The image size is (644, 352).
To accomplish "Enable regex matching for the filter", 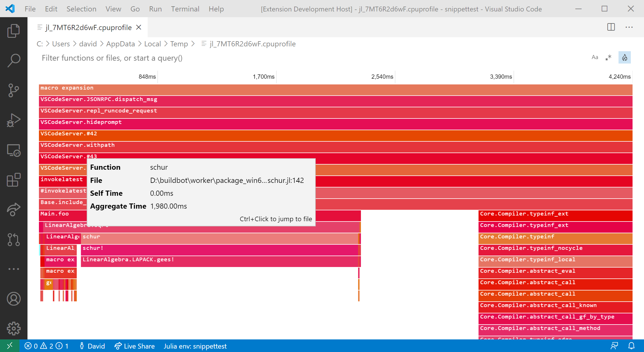I will coord(609,57).
